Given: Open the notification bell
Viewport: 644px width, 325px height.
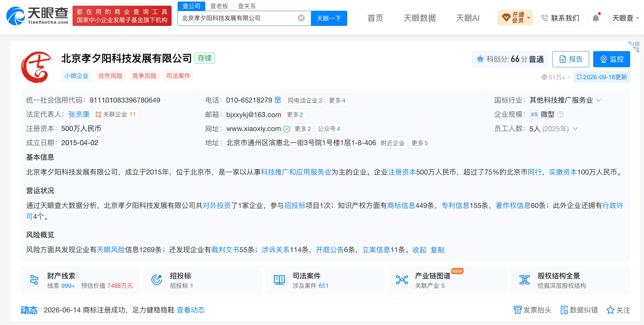Looking at the screenshot, I should click(595, 18).
